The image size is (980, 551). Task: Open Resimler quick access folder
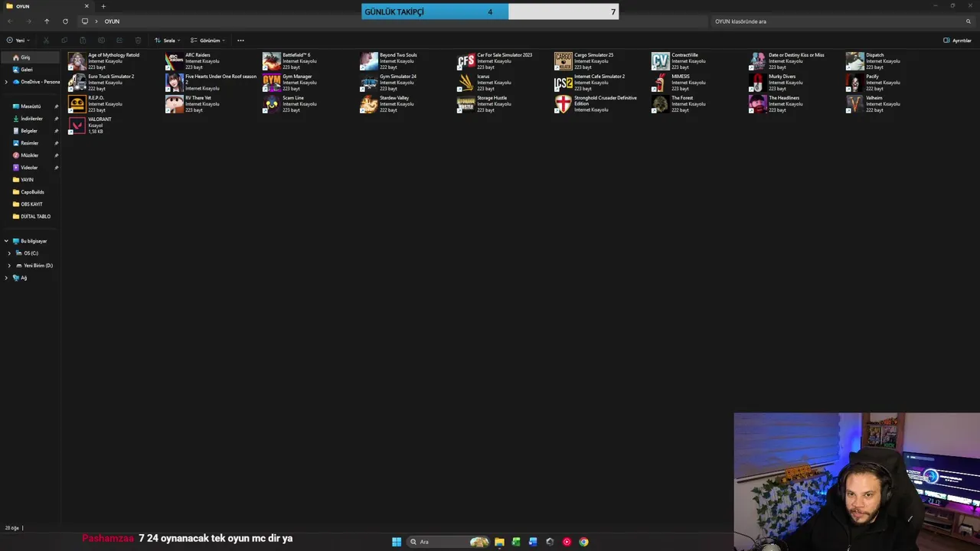tap(31, 143)
